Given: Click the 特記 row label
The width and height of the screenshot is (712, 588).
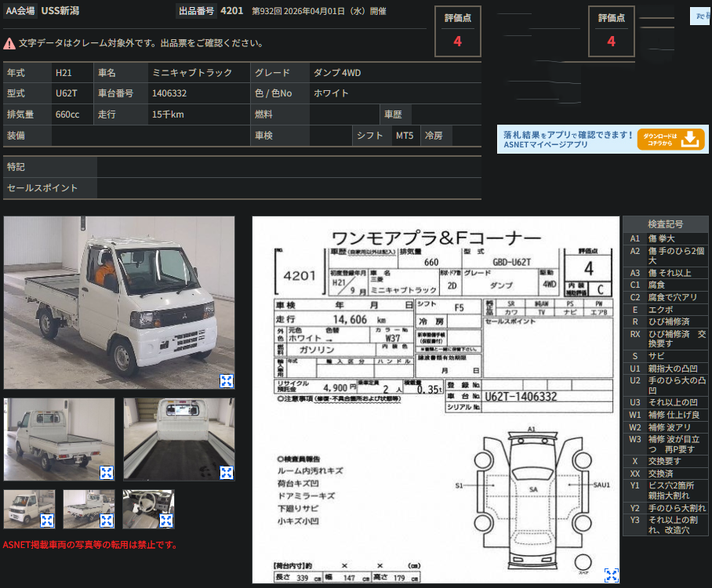Looking at the screenshot, I should [x=50, y=167].
